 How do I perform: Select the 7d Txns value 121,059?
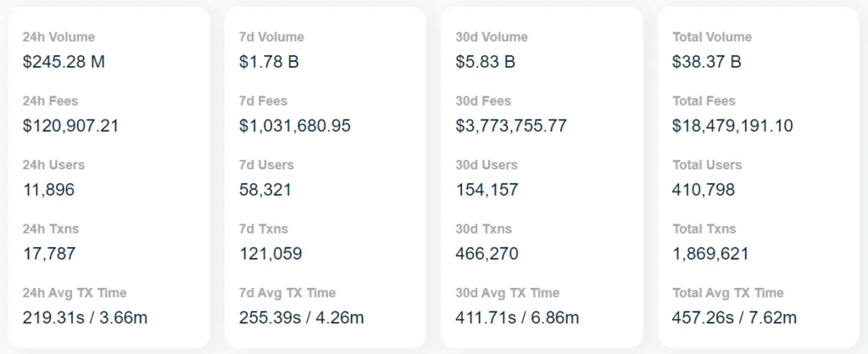pyautogui.click(x=270, y=254)
